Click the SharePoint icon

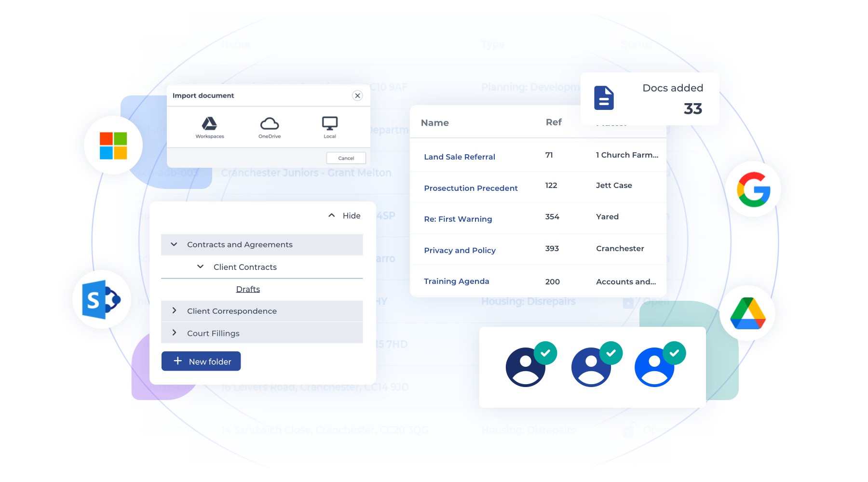(101, 299)
